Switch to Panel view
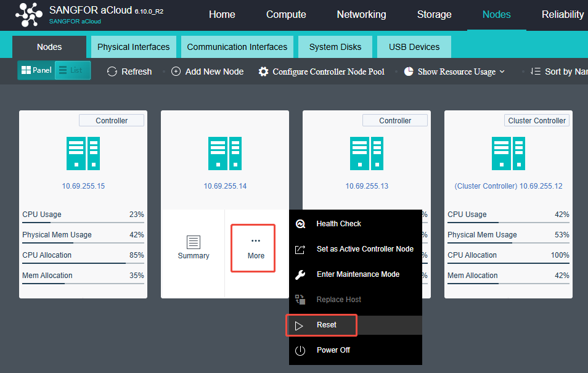This screenshot has height=373, width=588. [x=36, y=70]
